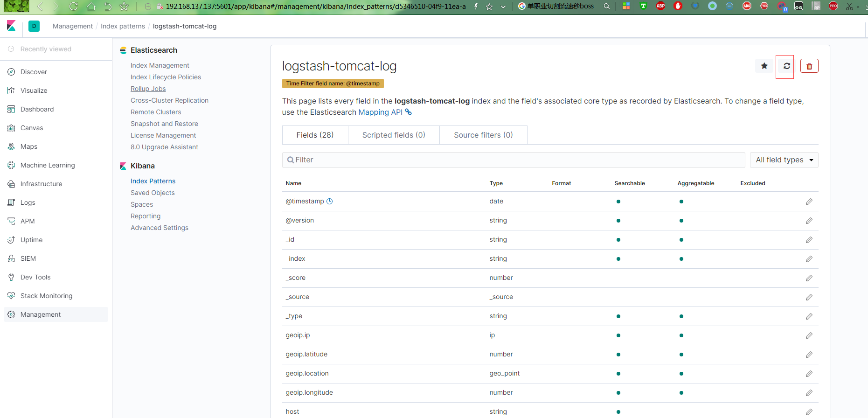
Task: Open 8.0 Upgrade Assistant
Action: coord(164,147)
